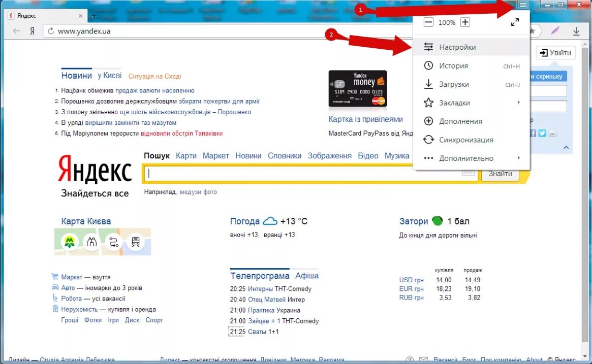The height and width of the screenshot is (364, 592).
Task: Open Интерны TV program link
Action: (261, 289)
